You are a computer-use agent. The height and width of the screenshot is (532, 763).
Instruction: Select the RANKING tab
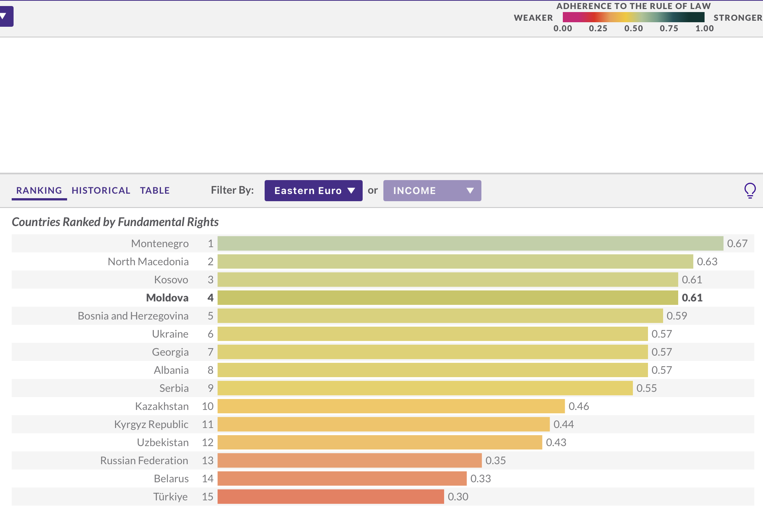point(39,191)
